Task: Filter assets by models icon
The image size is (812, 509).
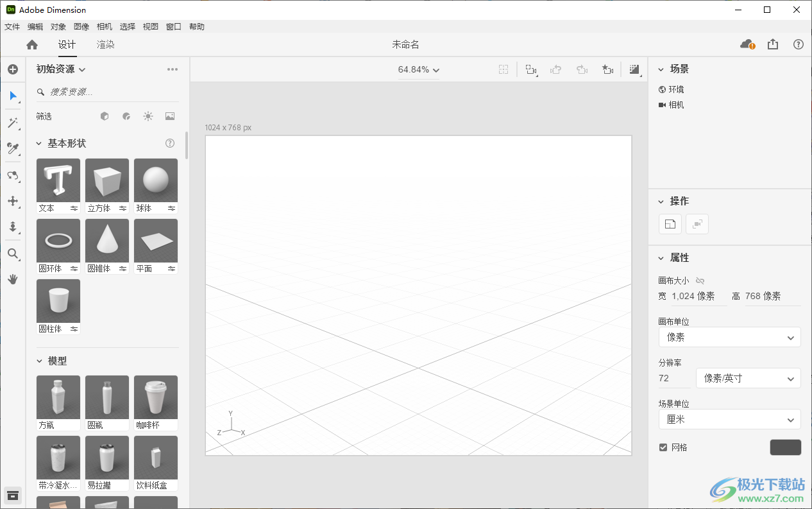Action: click(x=105, y=116)
